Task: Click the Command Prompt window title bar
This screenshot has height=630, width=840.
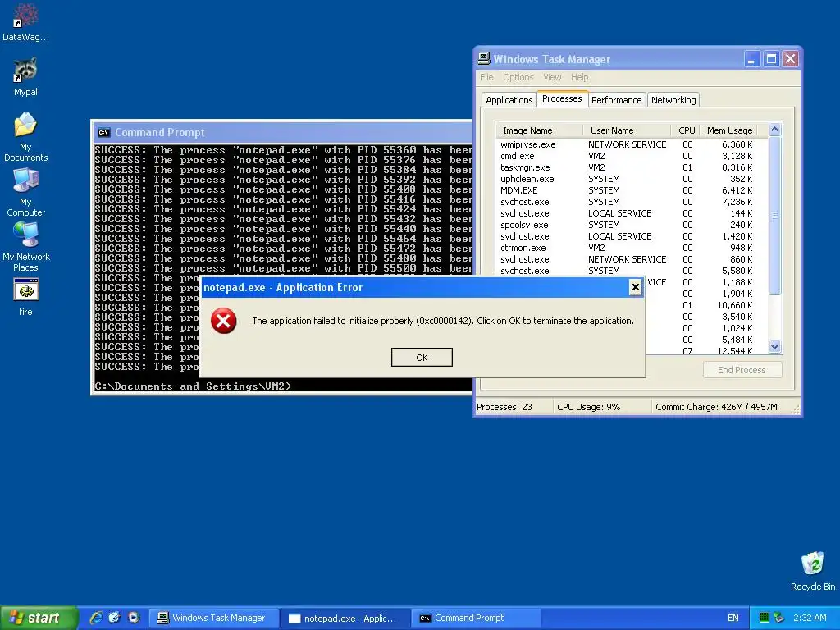Action: point(282,132)
